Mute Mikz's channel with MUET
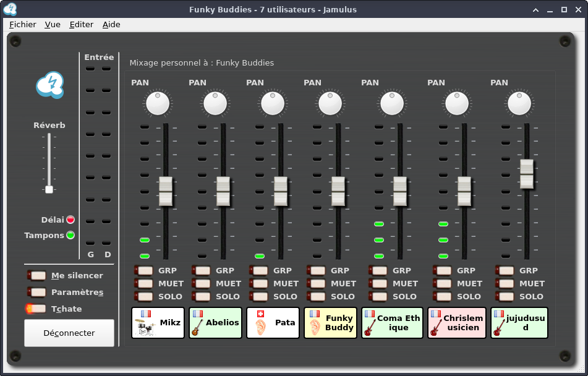This screenshot has height=376, width=588. tap(143, 283)
